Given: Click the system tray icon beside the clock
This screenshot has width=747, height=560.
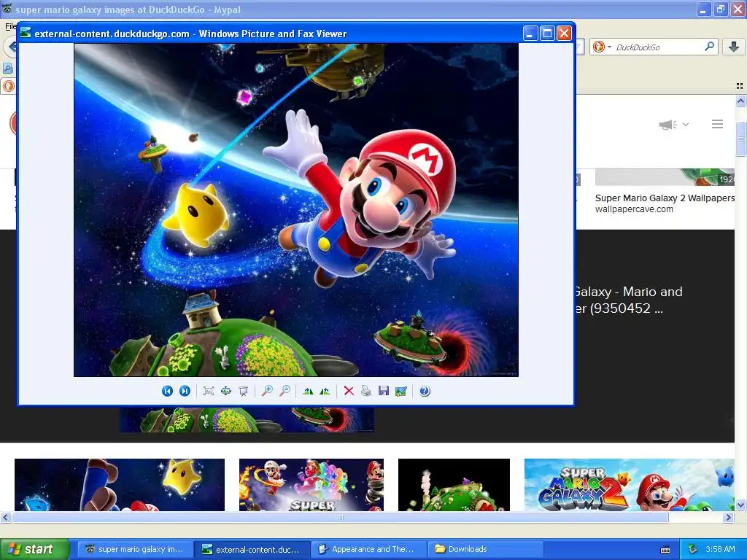Looking at the screenshot, I should (693, 549).
